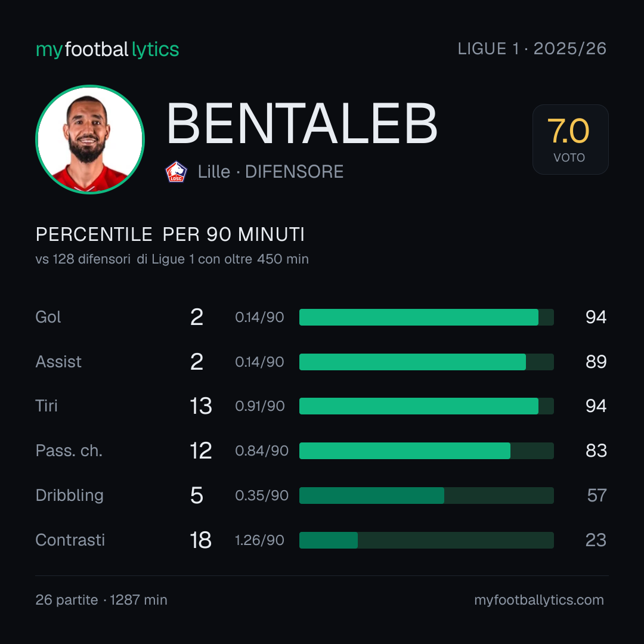Click the Dribbling percentile bar

[x=426, y=496]
